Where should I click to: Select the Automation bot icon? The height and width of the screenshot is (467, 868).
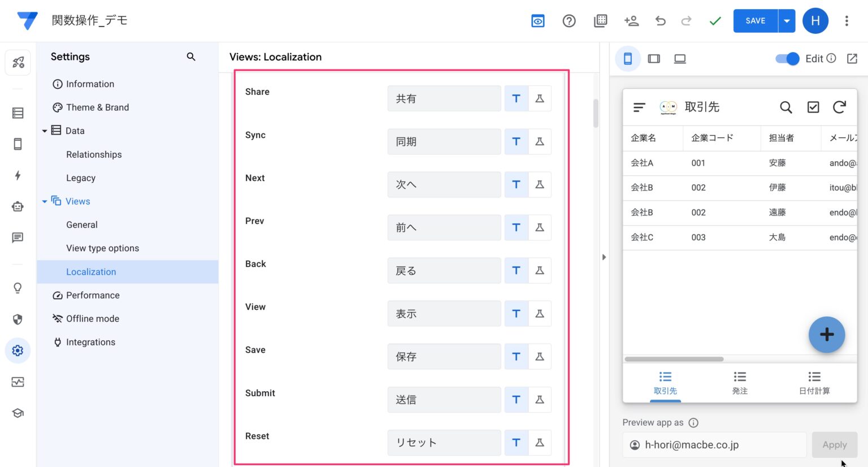point(18,206)
